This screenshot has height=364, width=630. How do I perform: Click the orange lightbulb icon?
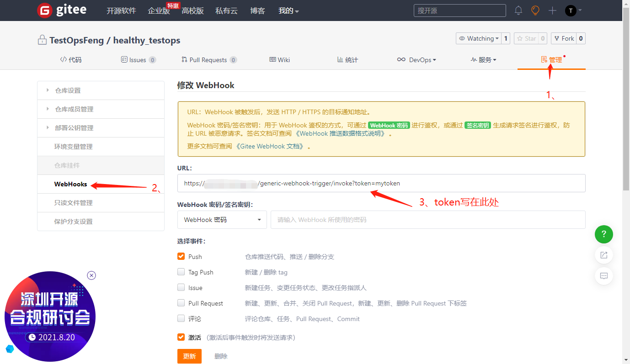535,11
